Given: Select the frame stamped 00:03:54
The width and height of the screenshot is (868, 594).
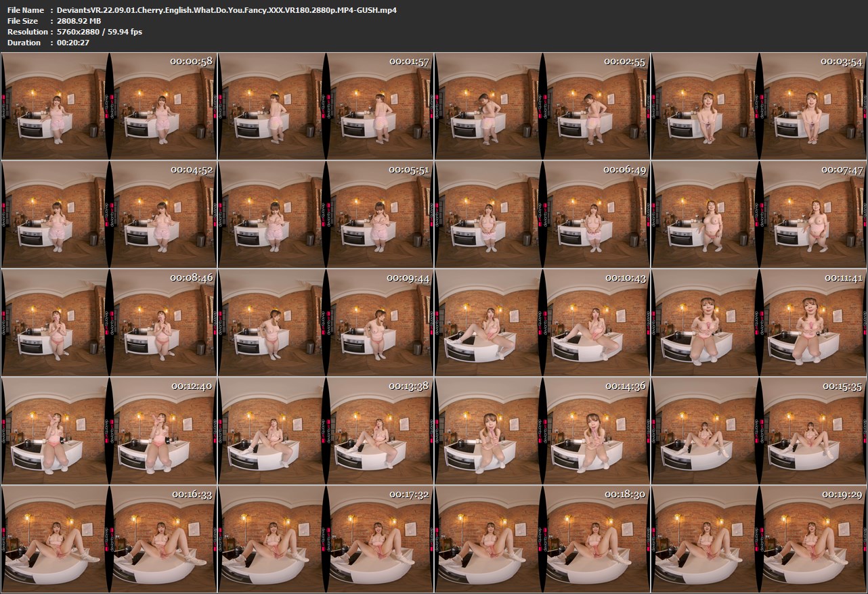Looking at the screenshot, I should pyautogui.click(x=758, y=106).
